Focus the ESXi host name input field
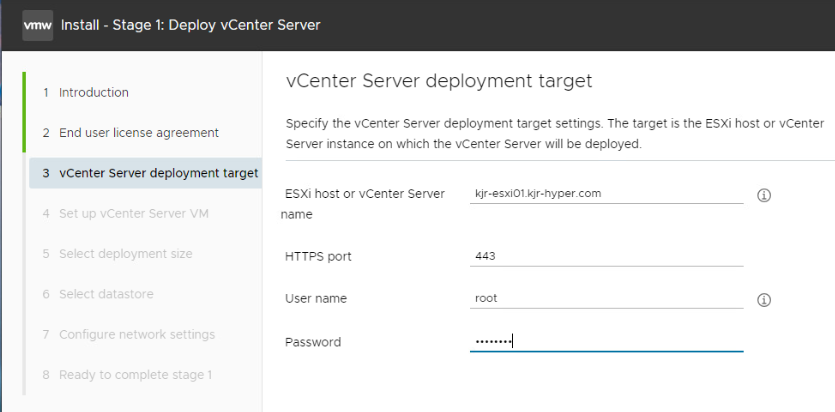The height and width of the screenshot is (412, 835). coord(607,194)
